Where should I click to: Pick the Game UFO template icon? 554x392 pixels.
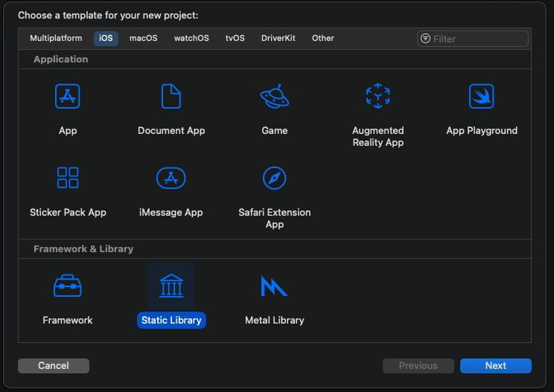tap(275, 96)
